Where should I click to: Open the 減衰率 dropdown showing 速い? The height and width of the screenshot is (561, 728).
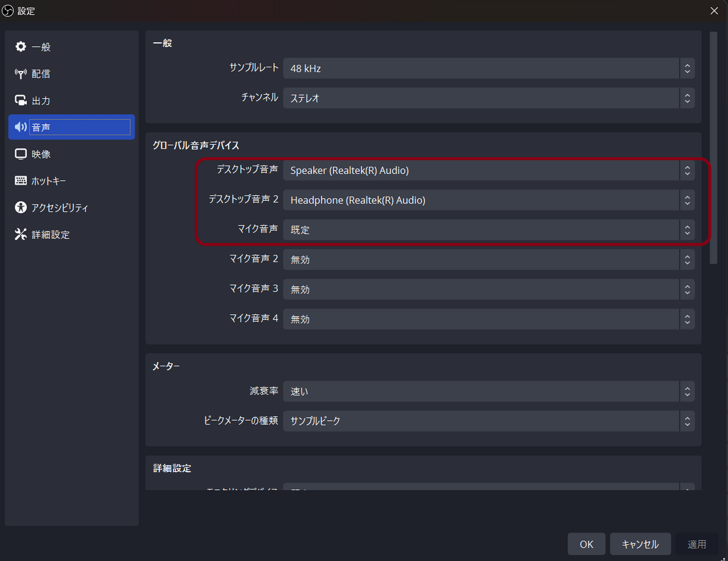(x=489, y=391)
